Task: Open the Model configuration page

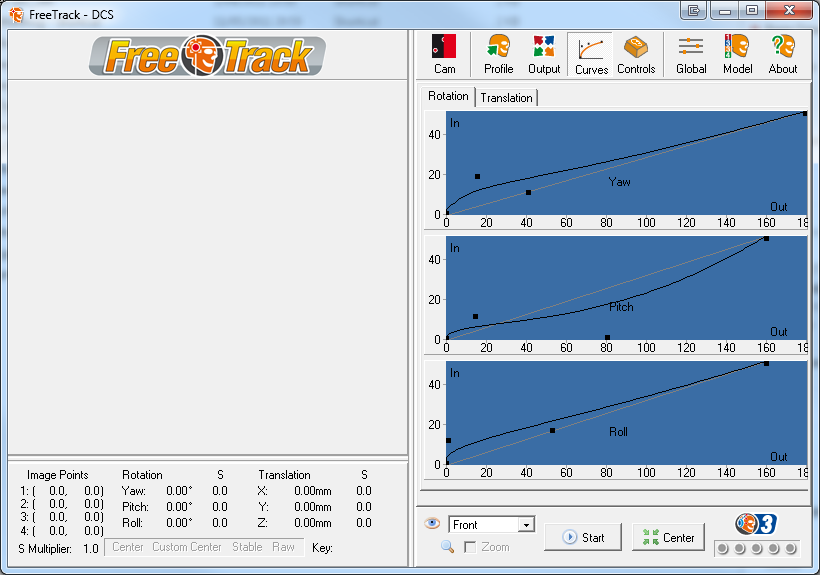Action: point(737,54)
